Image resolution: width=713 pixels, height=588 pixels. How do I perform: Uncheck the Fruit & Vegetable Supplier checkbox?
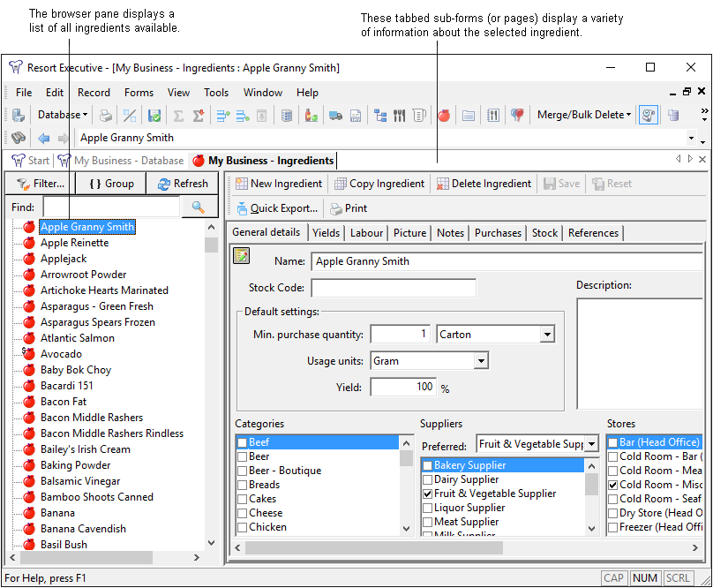pos(427,494)
